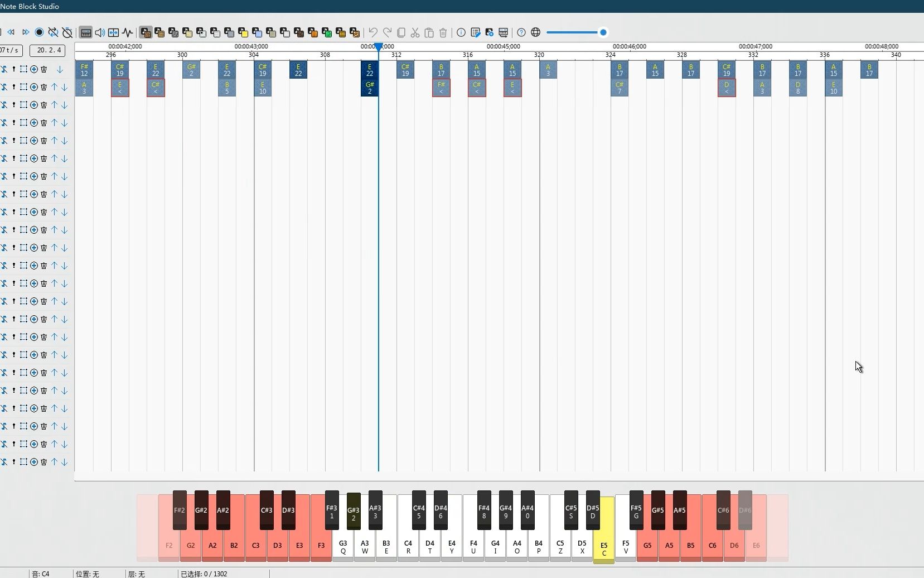Screen dimensions: 924x578
Task: Redo the last undone action
Action: pos(387,32)
